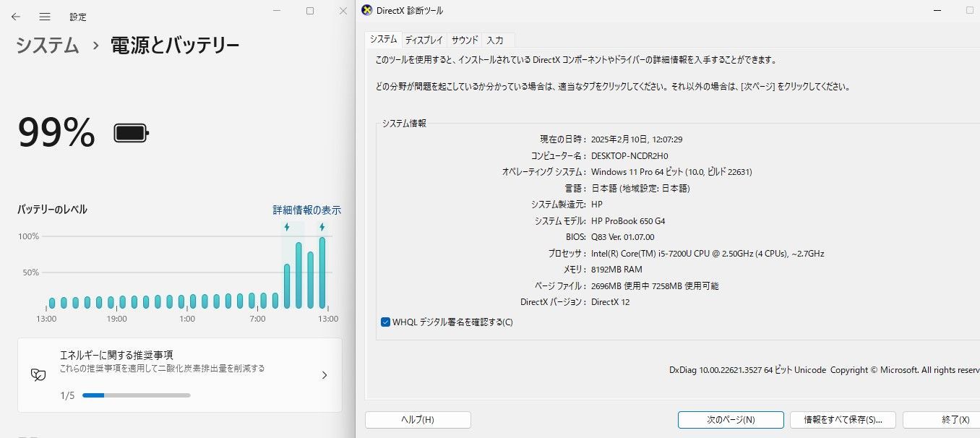Image resolution: width=980 pixels, height=438 pixels.
Task: Click the leaf heart energy recommendations icon
Action: [38, 375]
